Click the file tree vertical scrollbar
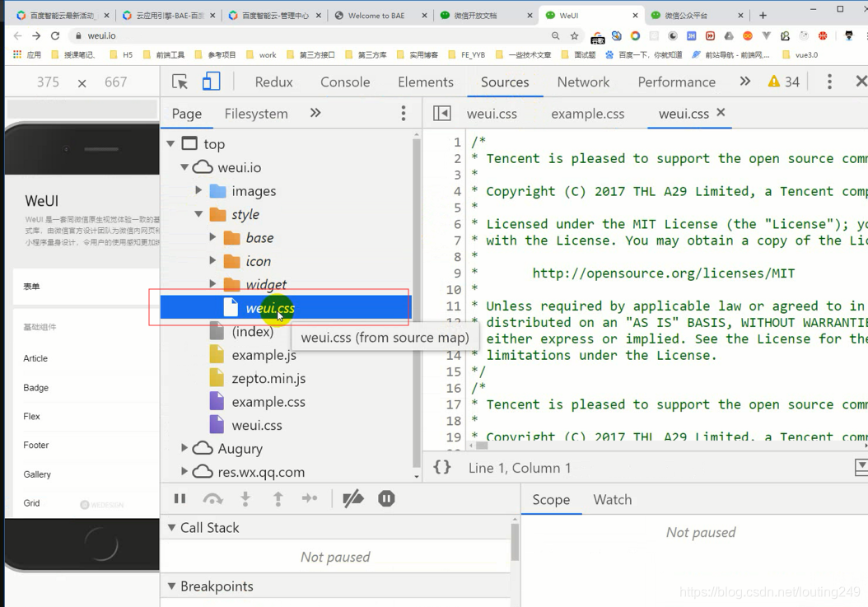Viewport: 868px width, 607px height. pyautogui.click(x=416, y=301)
